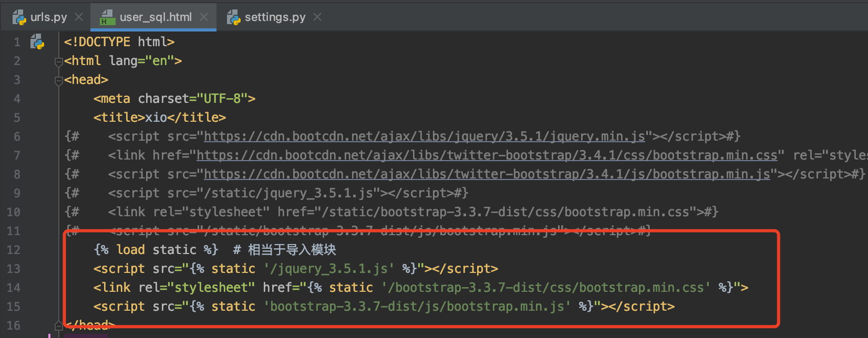Open the bootstrap.min.css CDN link on line 7

487,155
